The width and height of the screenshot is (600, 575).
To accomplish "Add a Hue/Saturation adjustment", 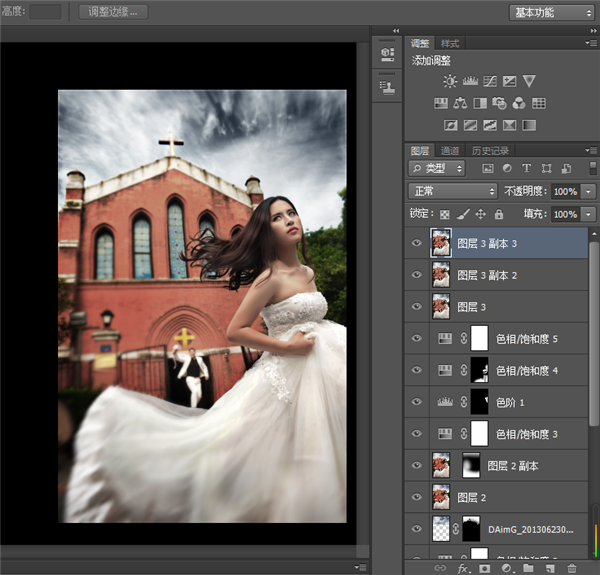I will click(441, 103).
